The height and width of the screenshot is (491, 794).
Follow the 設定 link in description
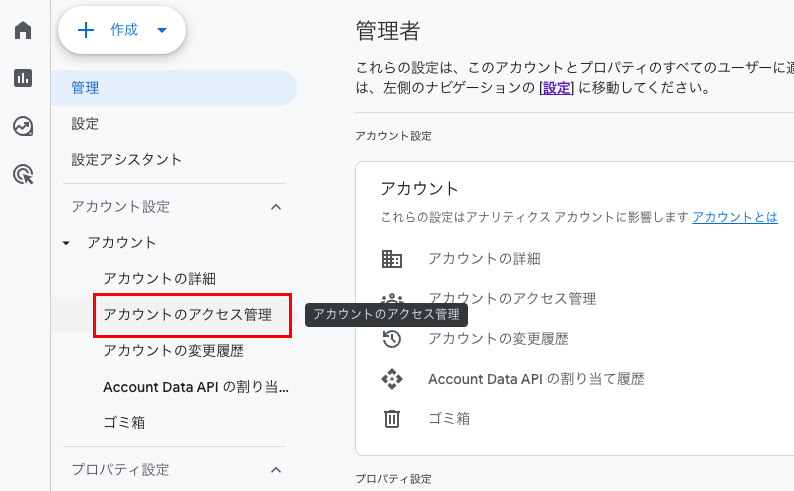point(557,88)
